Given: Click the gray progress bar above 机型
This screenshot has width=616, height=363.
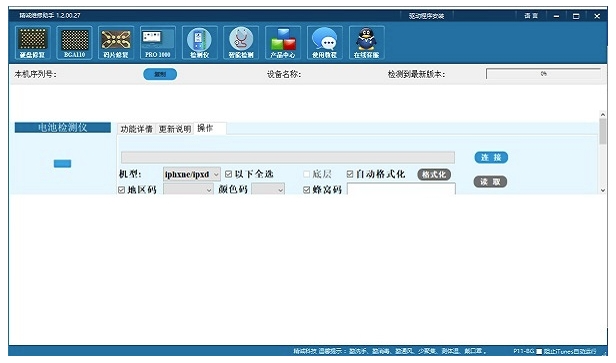Looking at the screenshot, I should [288, 158].
